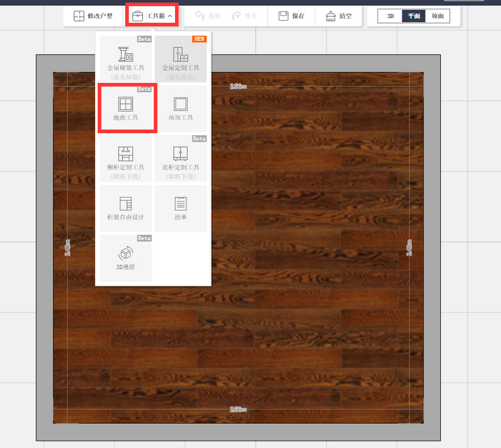Save the design with 保存
This screenshot has height=448, width=501.
pos(291,16)
